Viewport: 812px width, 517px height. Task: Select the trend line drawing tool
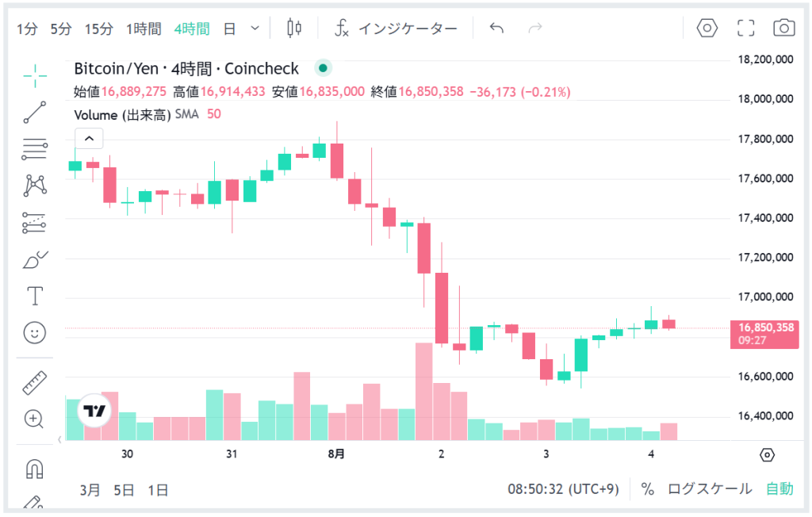coord(35,112)
